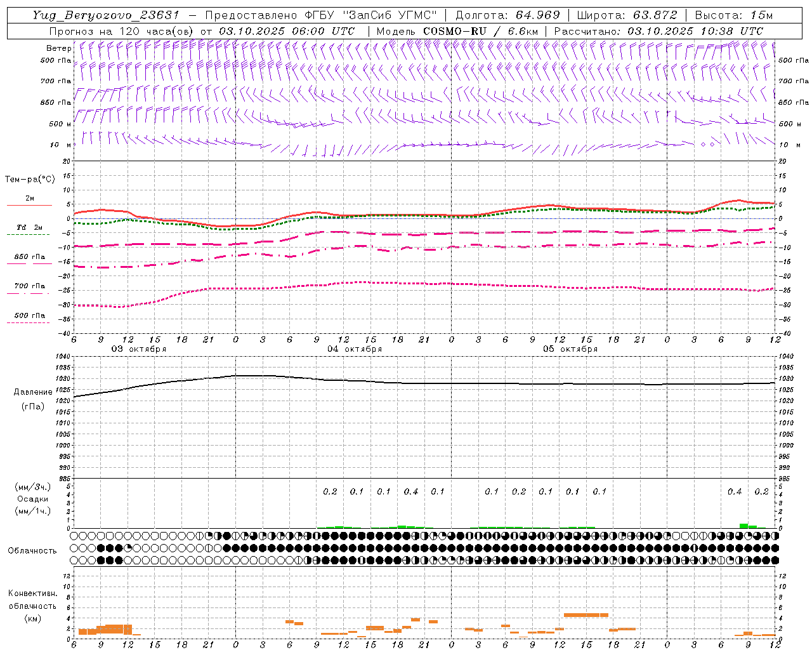This screenshot has height=650, width=812.
Task: Click the Td 2м legend entry
Action: click(x=29, y=227)
